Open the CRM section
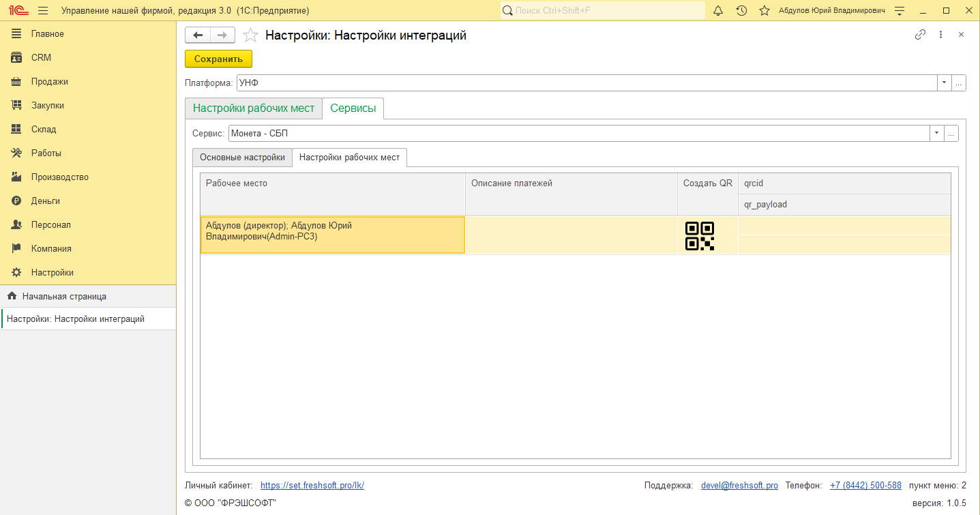This screenshot has width=980, height=515. pyautogui.click(x=41, y=58)
